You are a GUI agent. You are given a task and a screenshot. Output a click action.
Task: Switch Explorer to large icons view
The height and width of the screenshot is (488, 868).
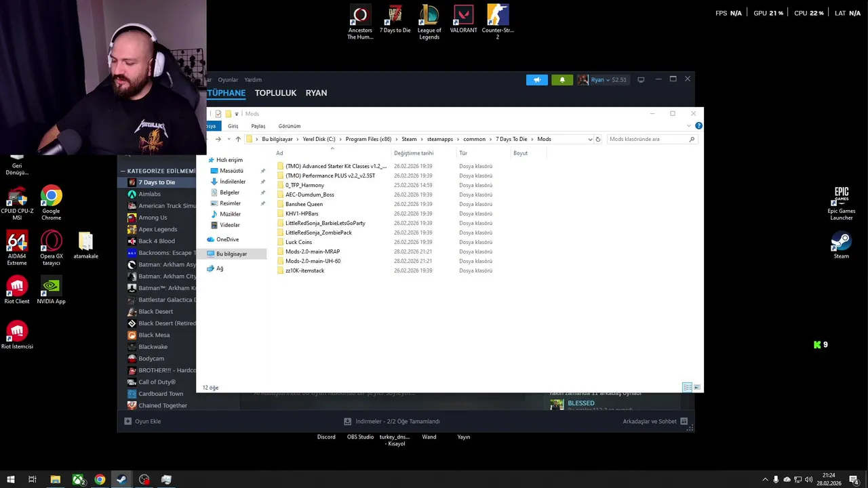(696, 387)
